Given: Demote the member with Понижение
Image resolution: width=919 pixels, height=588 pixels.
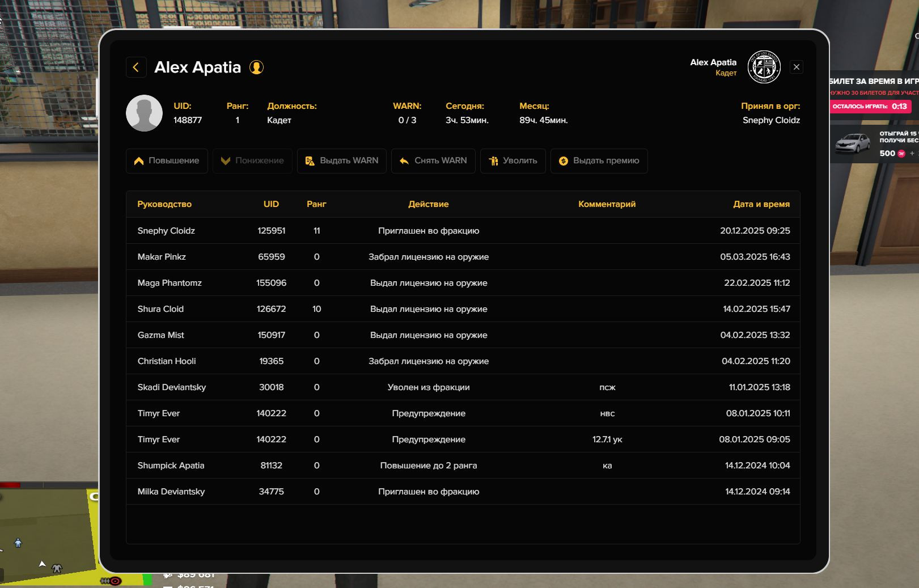Looking at the screenshot, I should [x=252, y=161].
